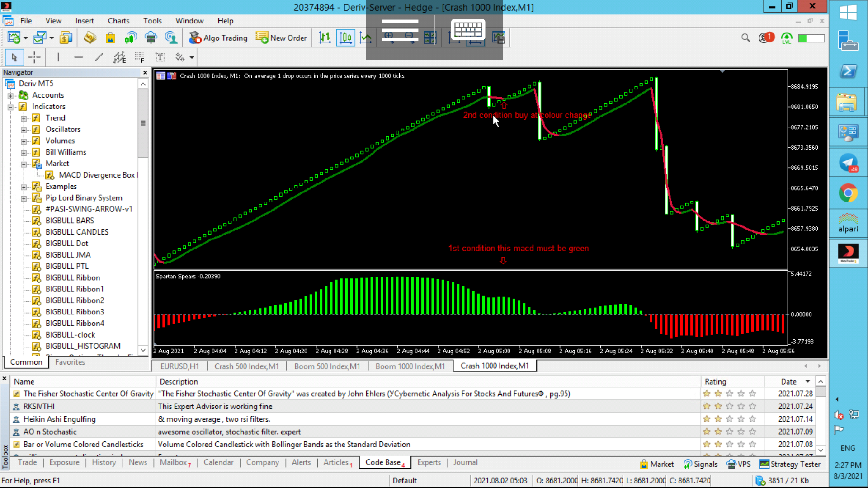Toggle Algo Trading

(x=218, y=38)
